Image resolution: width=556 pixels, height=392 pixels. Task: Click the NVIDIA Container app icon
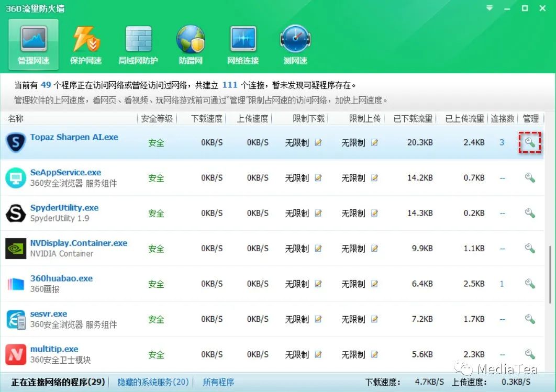[16, 248]
